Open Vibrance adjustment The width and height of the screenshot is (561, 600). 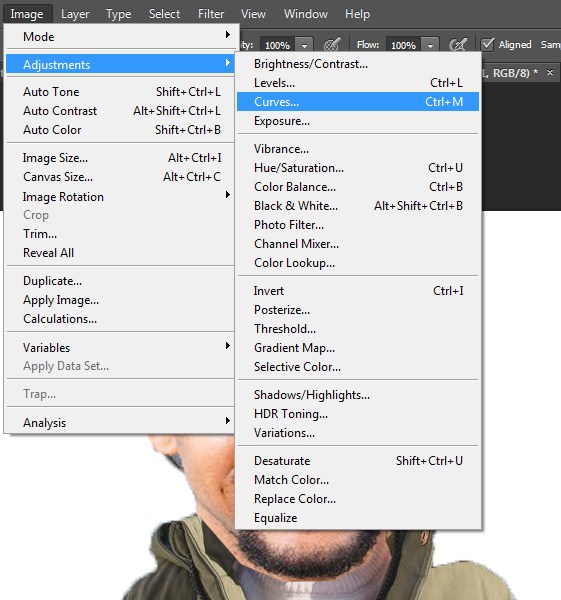coord(358,149)
